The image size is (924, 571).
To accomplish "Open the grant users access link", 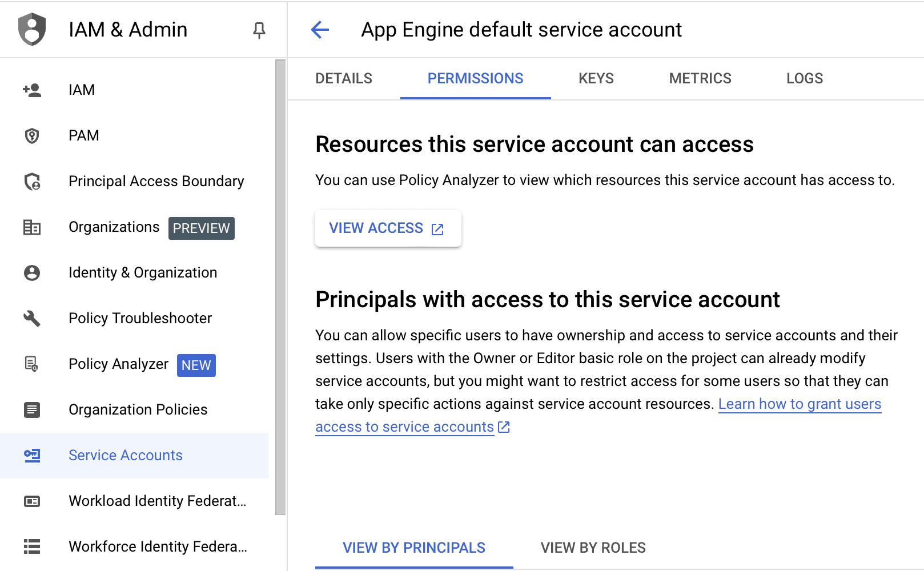I will [x=800, y=404].
